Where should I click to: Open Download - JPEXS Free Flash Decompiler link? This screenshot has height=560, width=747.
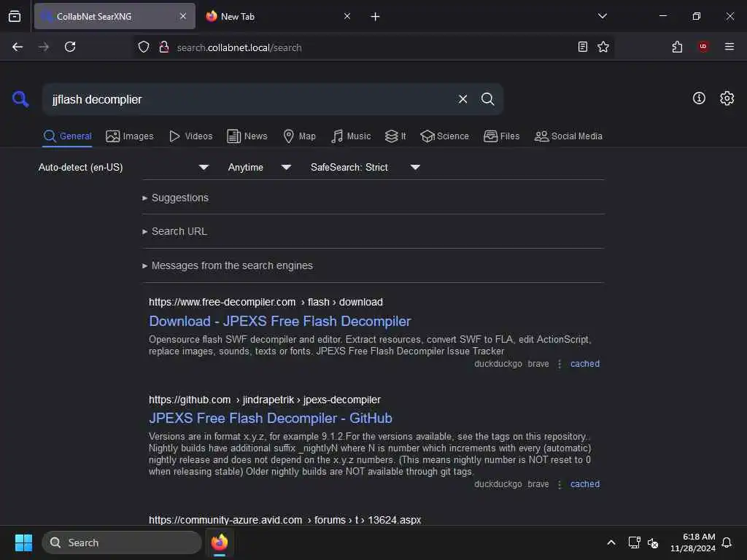tap(279, 321)
